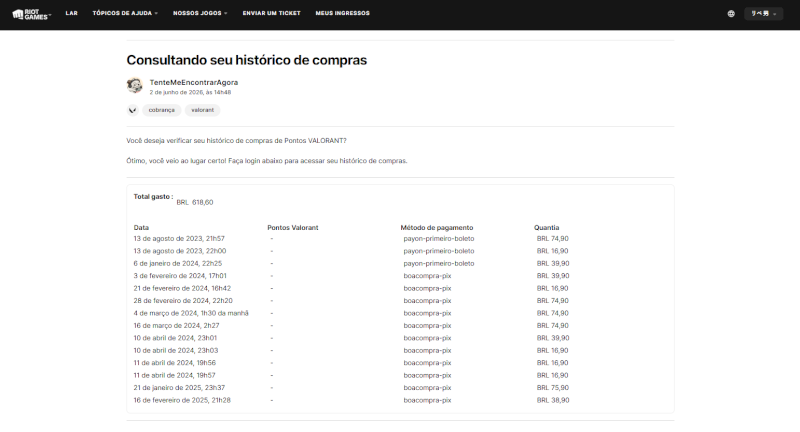Click the Riot Games logo
Viewport: 800px width, 432px height.
tap(31, 14)
